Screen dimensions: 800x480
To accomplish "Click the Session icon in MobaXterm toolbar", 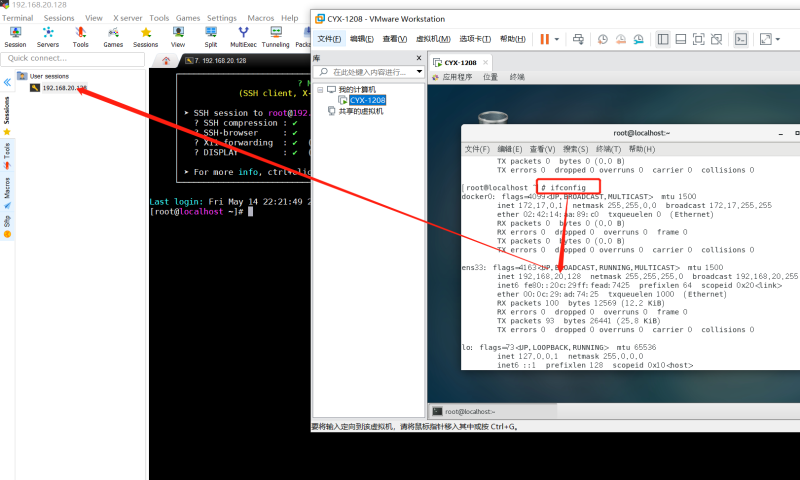I will [16, 37].
